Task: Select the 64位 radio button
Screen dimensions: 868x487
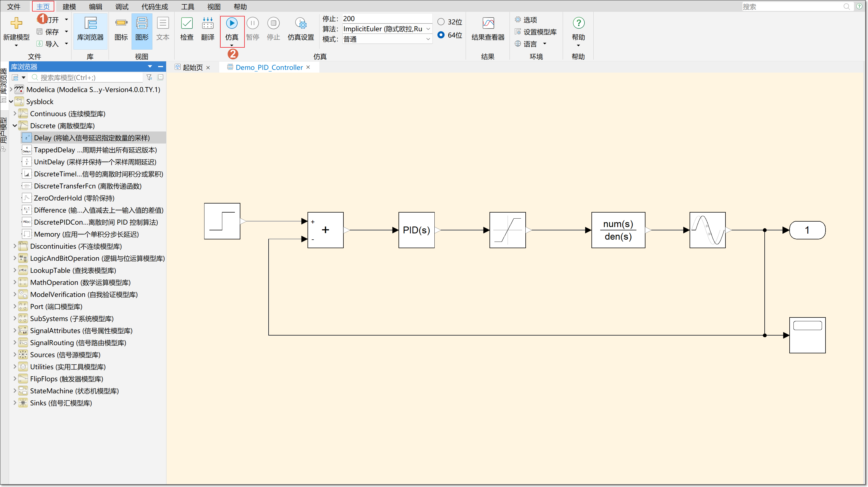Action: 441,35
